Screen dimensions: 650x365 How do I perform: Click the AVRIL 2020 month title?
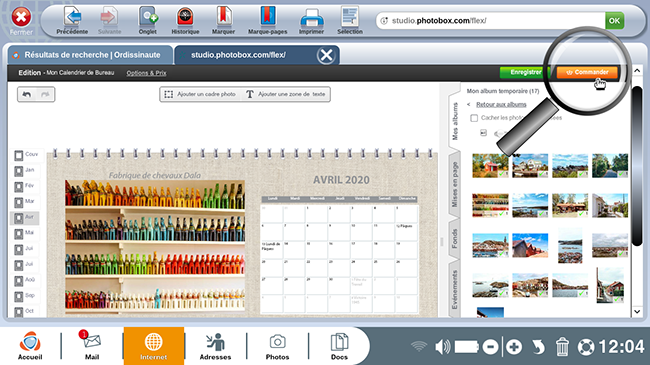tap(341, 180)
